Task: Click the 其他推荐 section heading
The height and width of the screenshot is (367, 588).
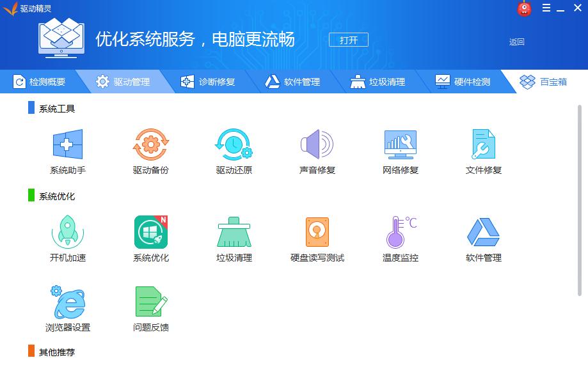Action: pyautogui.click(x=57, y=352)
